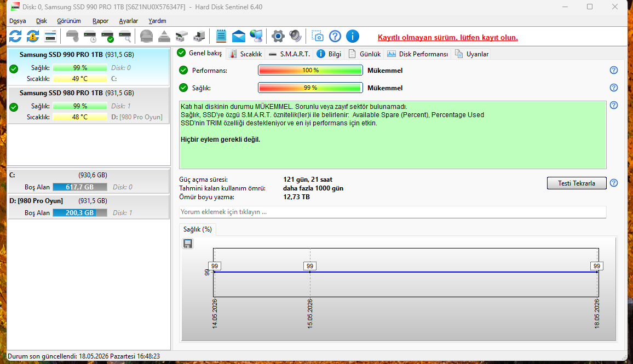Click the 48 °C temperature bar for 980 PRO

point(80,117)
